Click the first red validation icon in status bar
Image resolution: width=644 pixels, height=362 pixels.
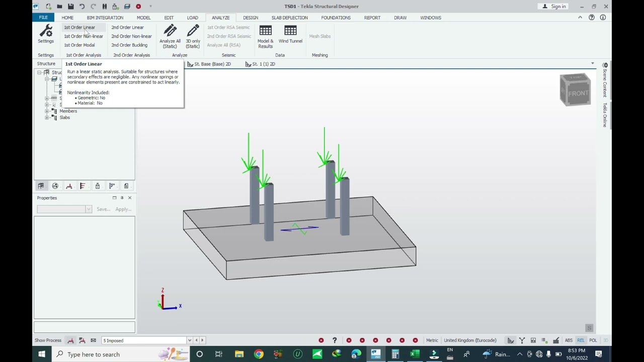click(321, 340)
